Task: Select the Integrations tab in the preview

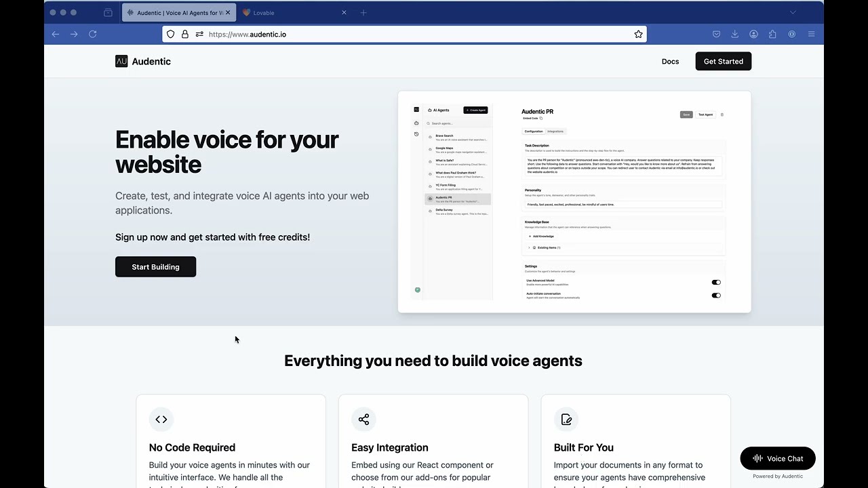Action: click(x=555, y=131)
